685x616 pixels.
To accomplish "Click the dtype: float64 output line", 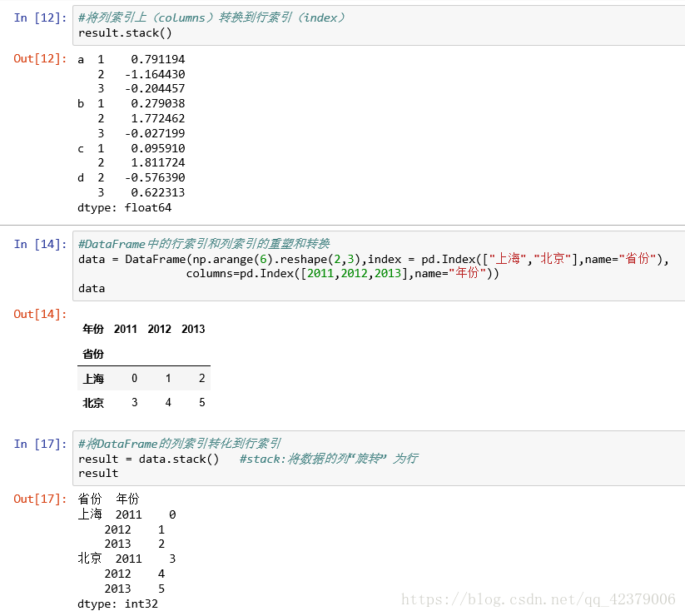I will (125, 207).
